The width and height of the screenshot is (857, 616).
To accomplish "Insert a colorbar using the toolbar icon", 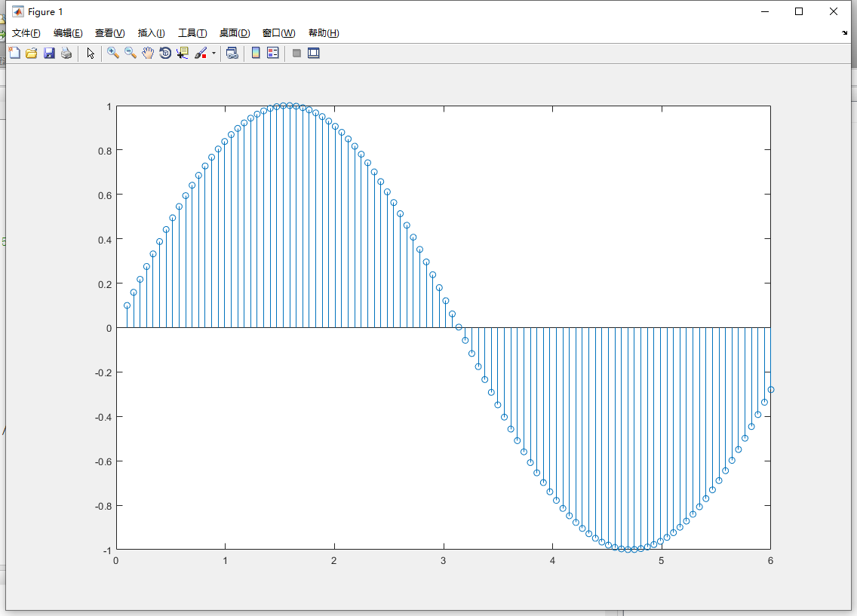I will click(256, 53).
